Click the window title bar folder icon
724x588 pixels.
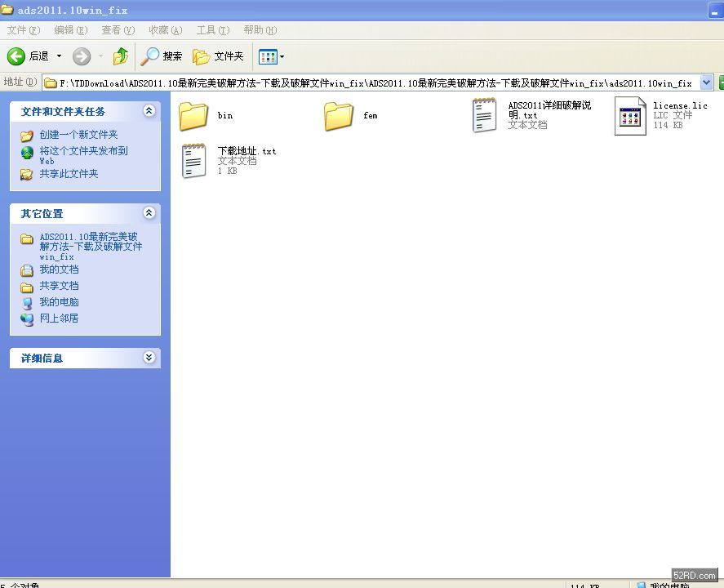pyautogui.click(x=7, y=9)
